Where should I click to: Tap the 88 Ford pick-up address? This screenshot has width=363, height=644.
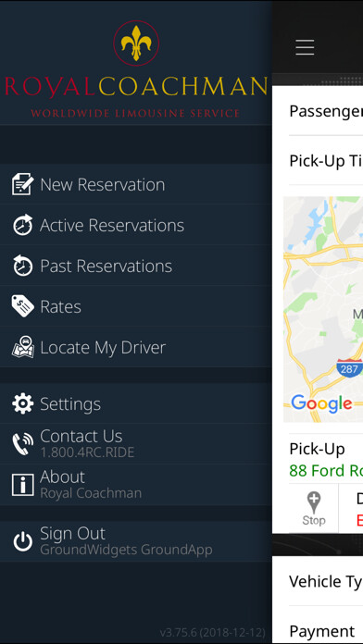pyautogui.click(x=326, y=470)
